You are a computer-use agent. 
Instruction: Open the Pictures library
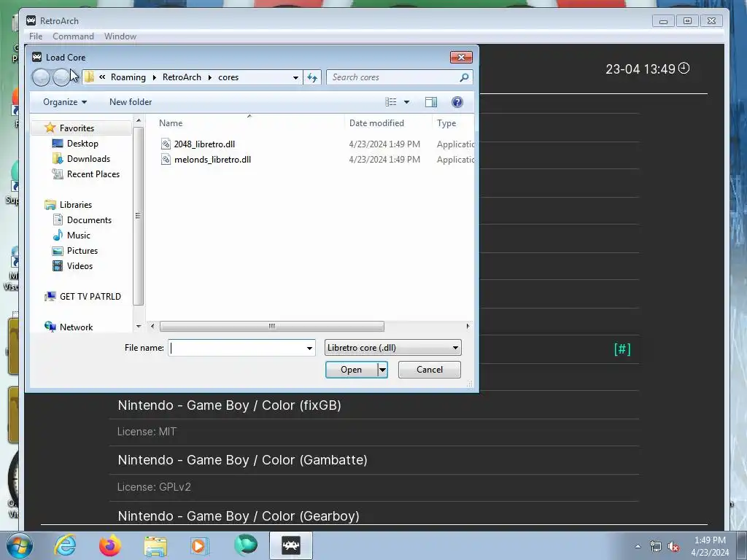(82, 251)
